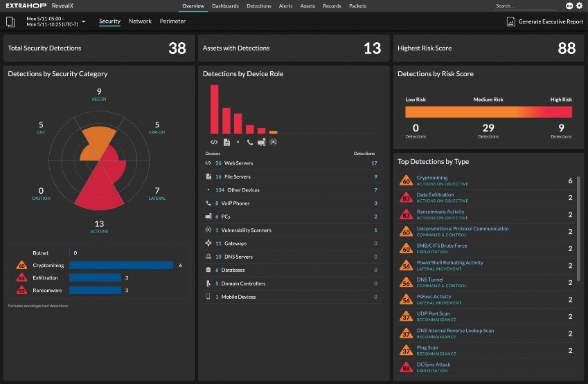The height and width of the screenshot is (384, 588).
Task: Click the Databases icon in the devices list
Action: 208,270
